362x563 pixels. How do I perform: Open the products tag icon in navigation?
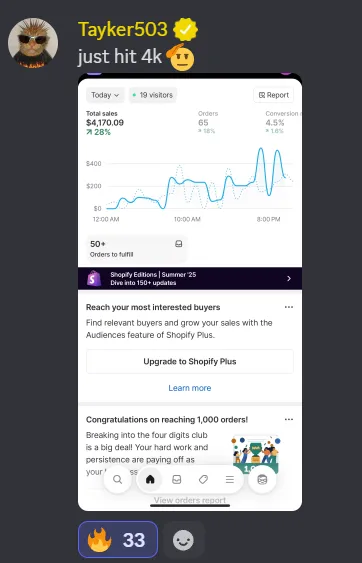pos(203,479)
